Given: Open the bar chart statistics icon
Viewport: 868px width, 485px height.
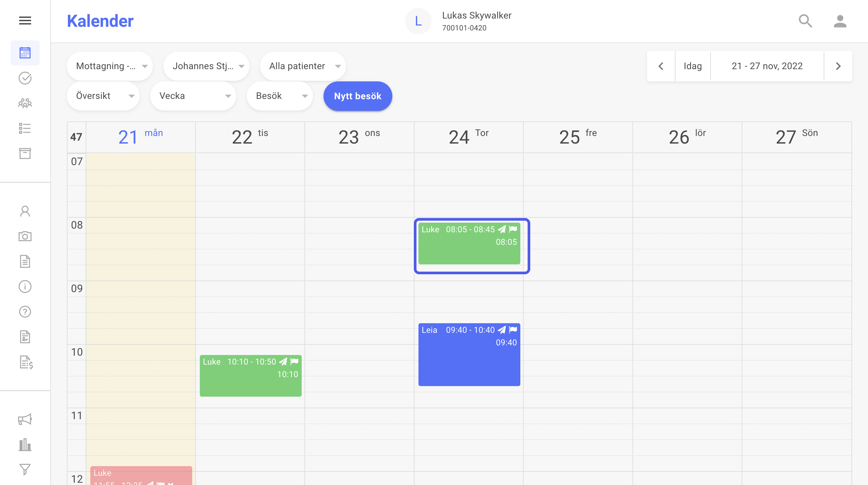Looking at the screenshot, I should [x=25, y=445].
